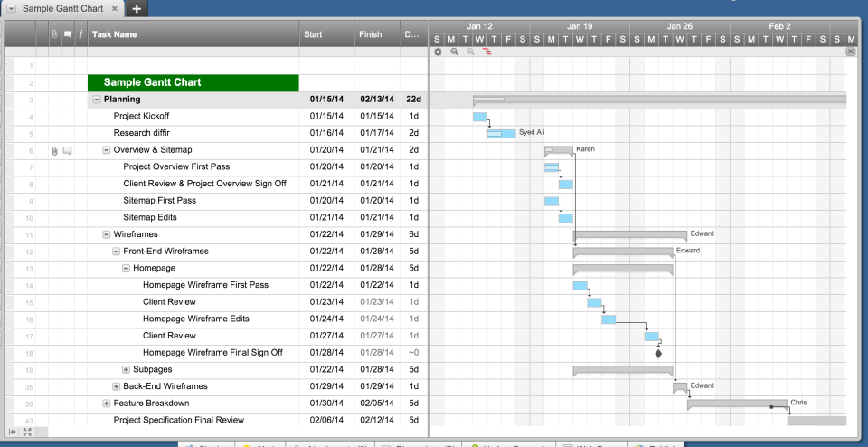868x447 pixels.
Task: Close the Gantt chart pane
Action: [x=850, y=52]
